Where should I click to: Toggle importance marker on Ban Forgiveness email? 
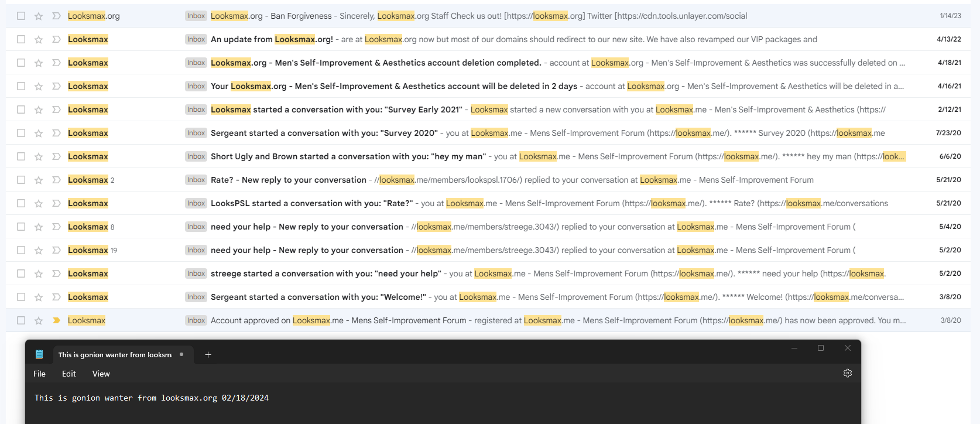point(56,16)
